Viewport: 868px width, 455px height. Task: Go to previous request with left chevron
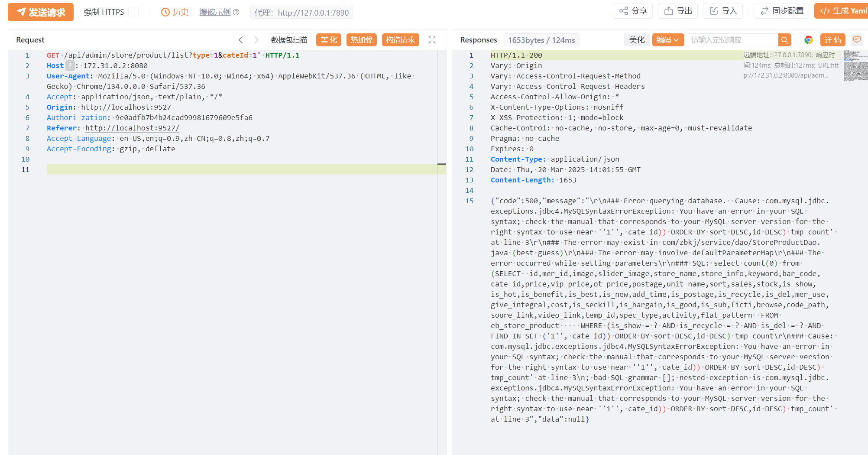[x=241, y=40]
